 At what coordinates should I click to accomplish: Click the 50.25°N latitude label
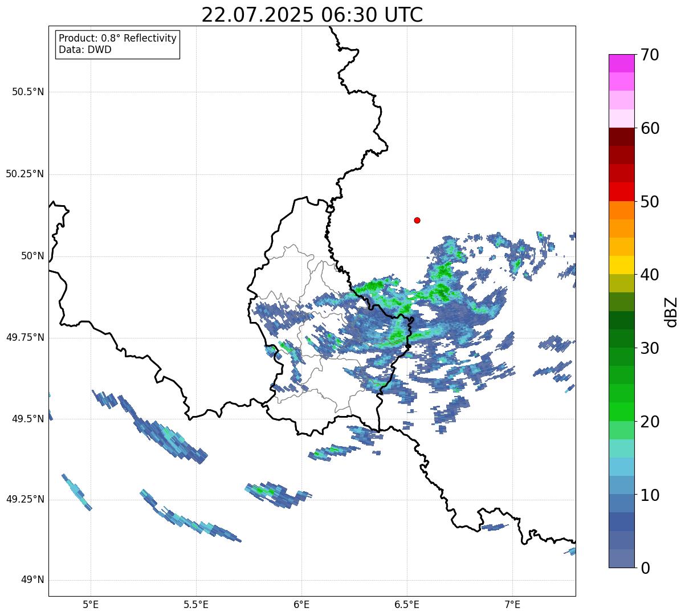(25, 174)
